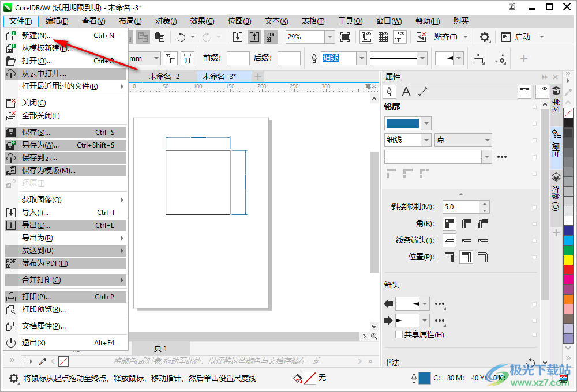This screenshot has width=577, height=392.
Task: Select 打印预览 in the file menu
Action: [66, 310]
